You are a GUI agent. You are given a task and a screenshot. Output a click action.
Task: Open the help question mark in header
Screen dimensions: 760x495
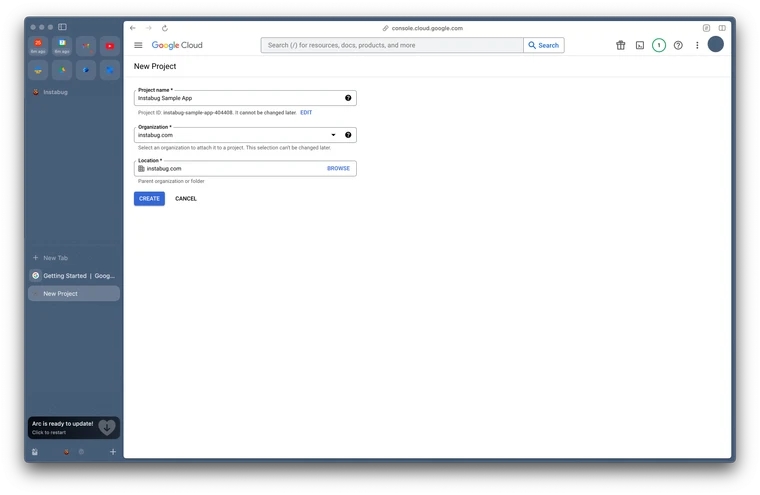click(678, 45)
